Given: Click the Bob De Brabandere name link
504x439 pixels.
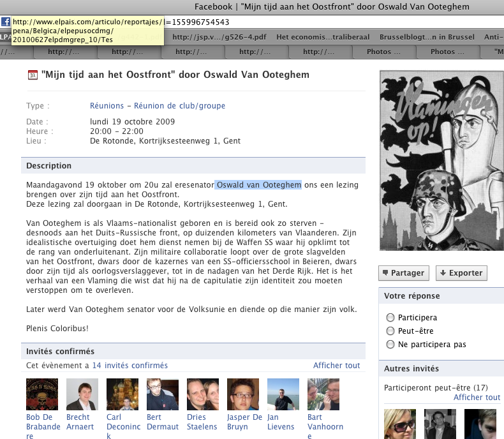Looking at the screenshot, I should point(43,426).
